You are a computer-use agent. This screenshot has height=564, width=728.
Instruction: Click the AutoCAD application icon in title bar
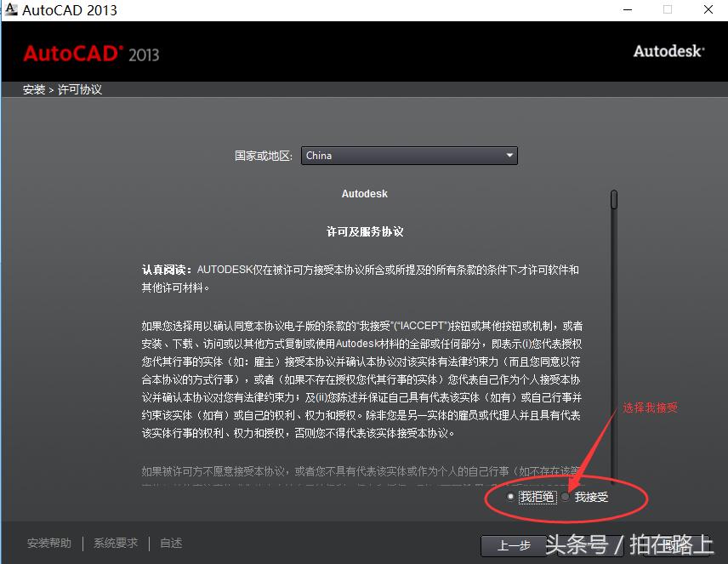[11, 9]
